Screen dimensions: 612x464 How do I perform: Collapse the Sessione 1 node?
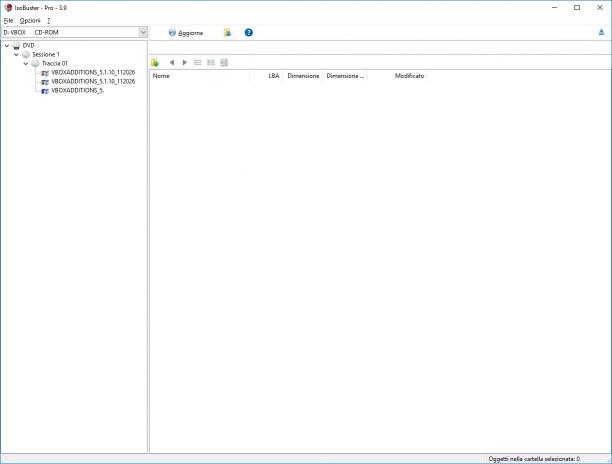[x=16, y=55]
